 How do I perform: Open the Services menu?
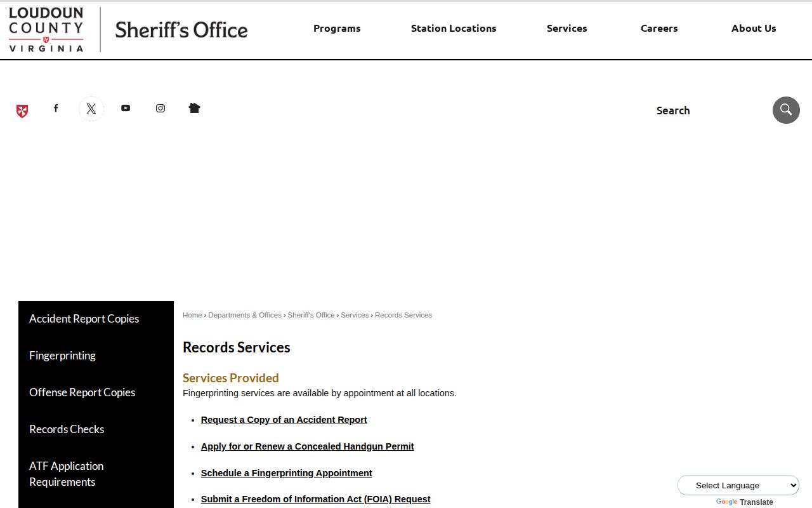click(x=567, y=29)
